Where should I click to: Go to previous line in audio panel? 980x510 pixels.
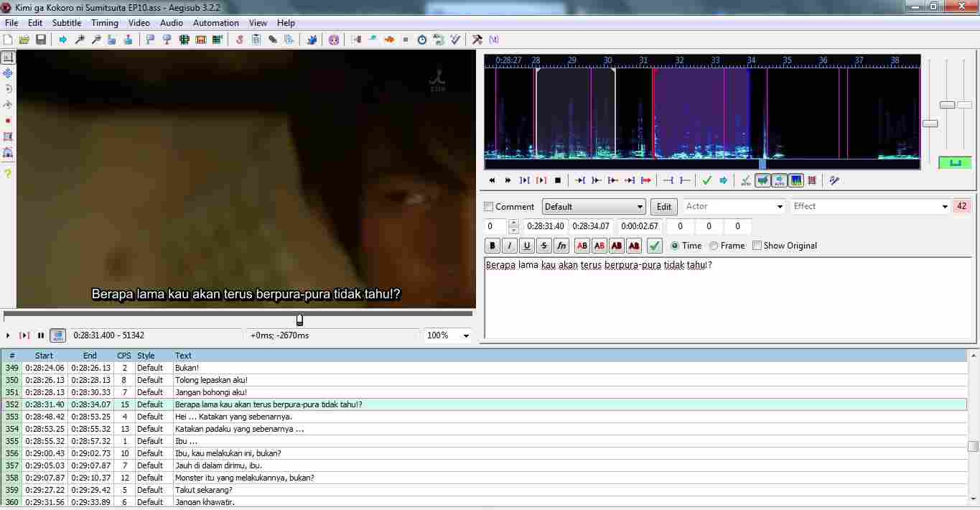(492, 180)
